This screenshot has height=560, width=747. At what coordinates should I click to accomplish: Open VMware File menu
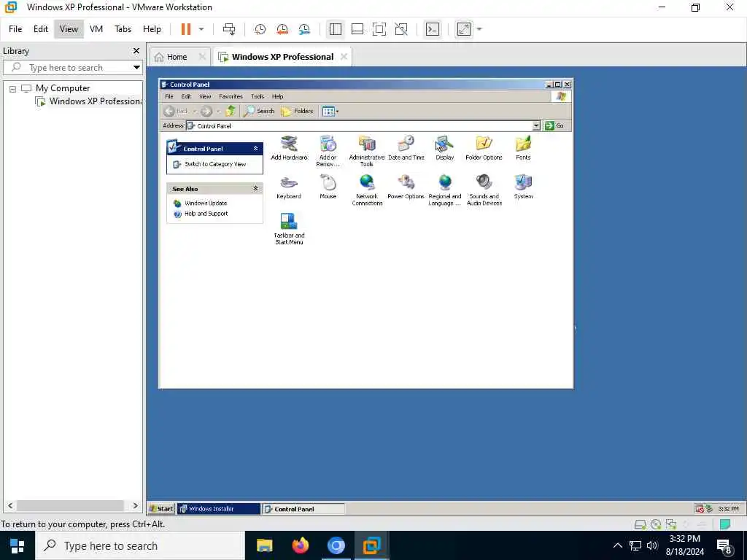click(15, 29)
